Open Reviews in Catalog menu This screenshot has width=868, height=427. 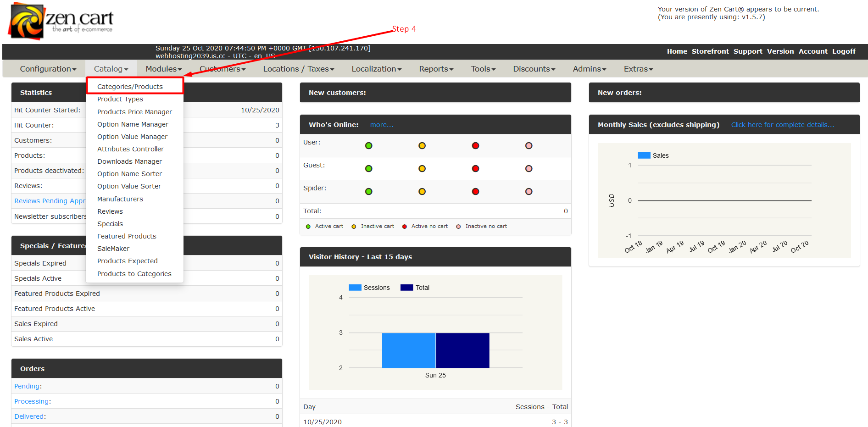point(110,211)
